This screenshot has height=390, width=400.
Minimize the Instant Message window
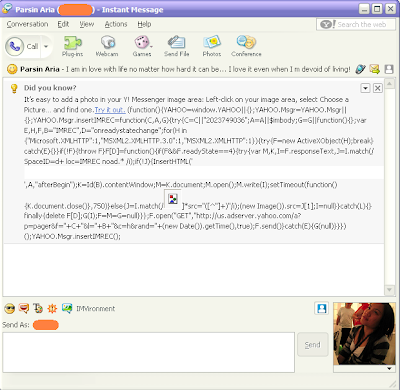pos(364,9)
